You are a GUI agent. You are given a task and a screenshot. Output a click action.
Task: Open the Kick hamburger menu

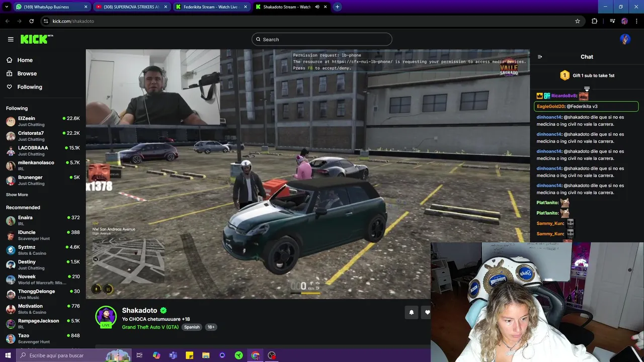coord(11,39)
